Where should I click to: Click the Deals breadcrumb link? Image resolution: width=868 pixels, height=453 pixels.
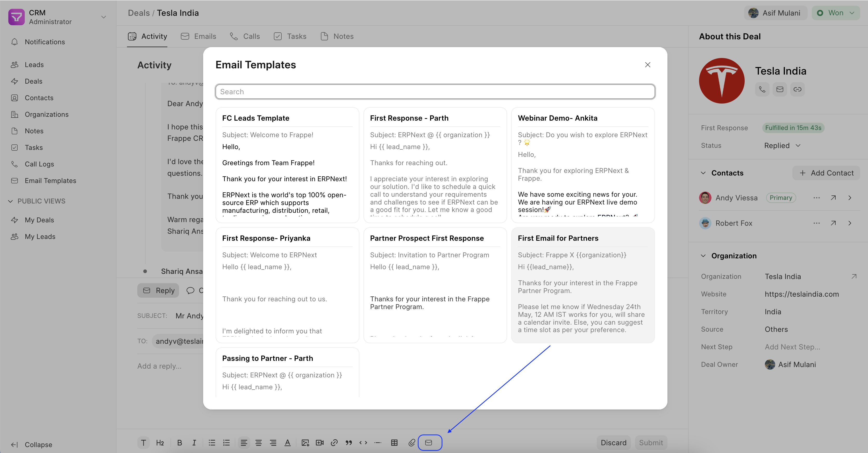[x=138, y=13]
